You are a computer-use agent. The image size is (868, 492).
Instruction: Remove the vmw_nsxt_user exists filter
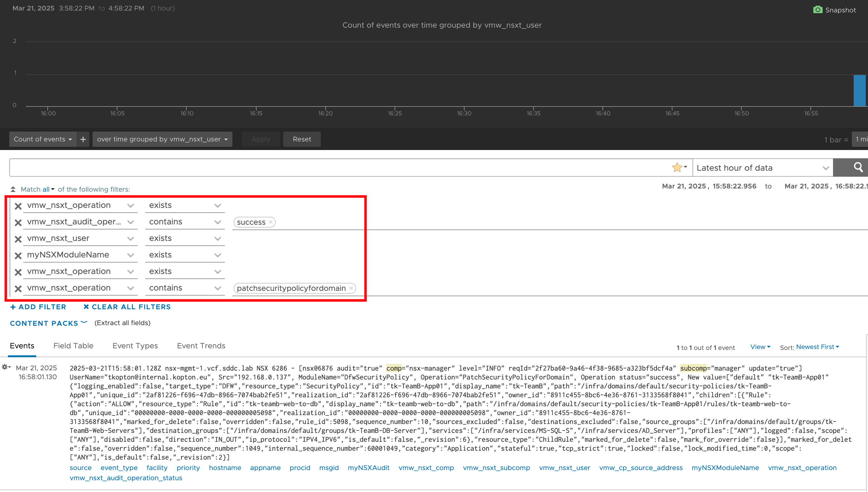coord(18,239)
